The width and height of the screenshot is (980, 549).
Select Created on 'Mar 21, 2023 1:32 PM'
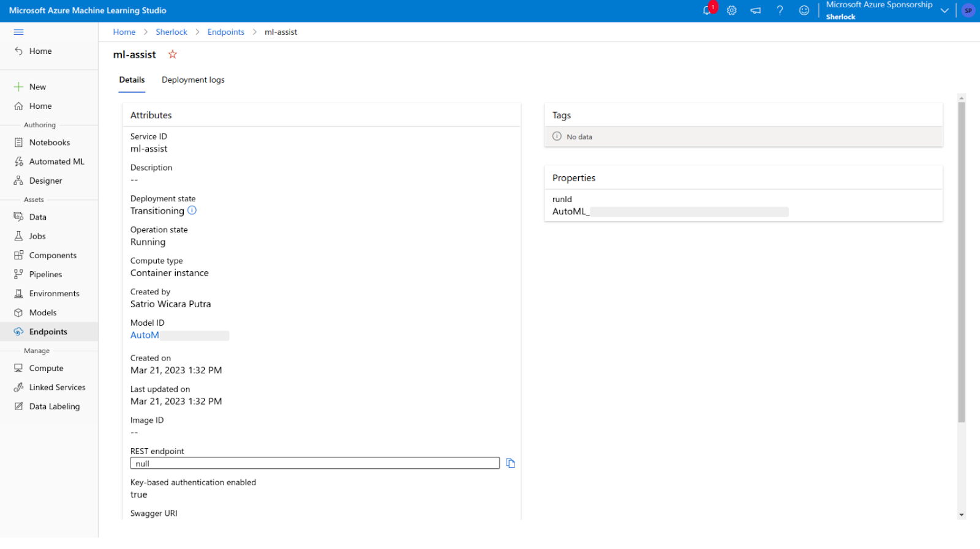176,370
